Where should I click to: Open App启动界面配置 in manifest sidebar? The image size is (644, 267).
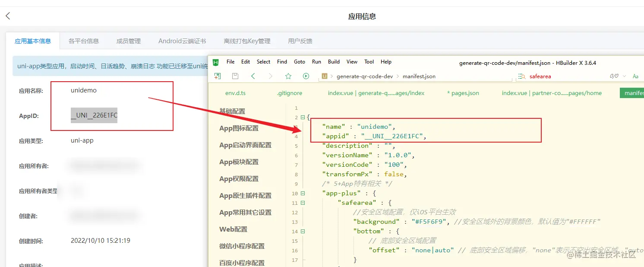click(x=246, y=145)
